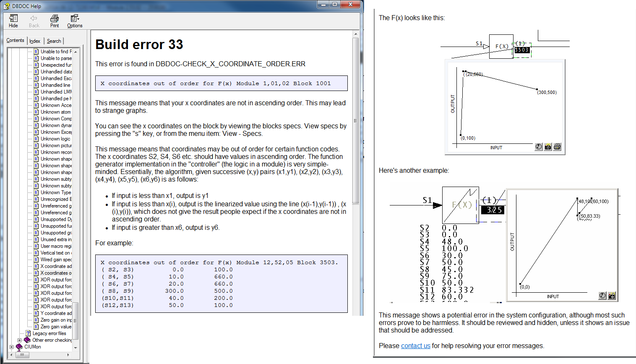Switch to the Contents tab
The height and width of the screenshot is (364, 636).
(x=15, y=40)
